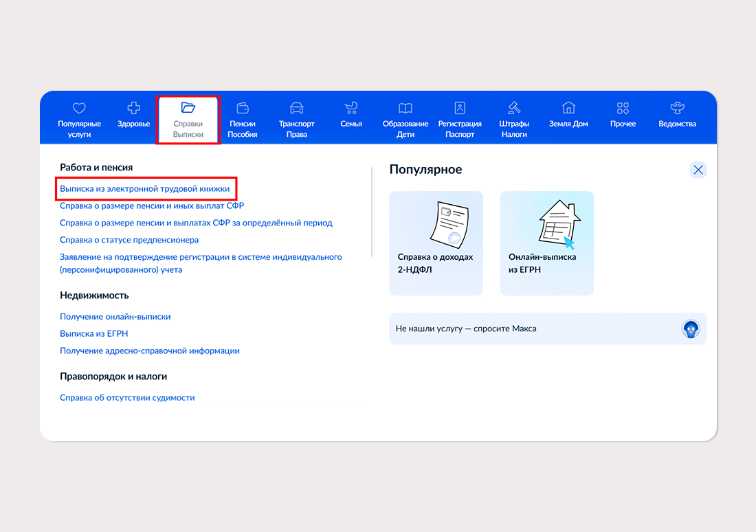This screenshot has height=532, width=756.
Task: Open справка о выплатах СФР за определённый период
Action: click(197, 223)
